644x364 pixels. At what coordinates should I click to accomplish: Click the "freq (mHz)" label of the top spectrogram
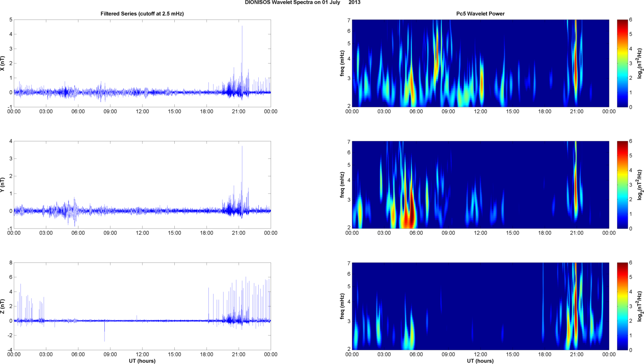click(342, 64)
